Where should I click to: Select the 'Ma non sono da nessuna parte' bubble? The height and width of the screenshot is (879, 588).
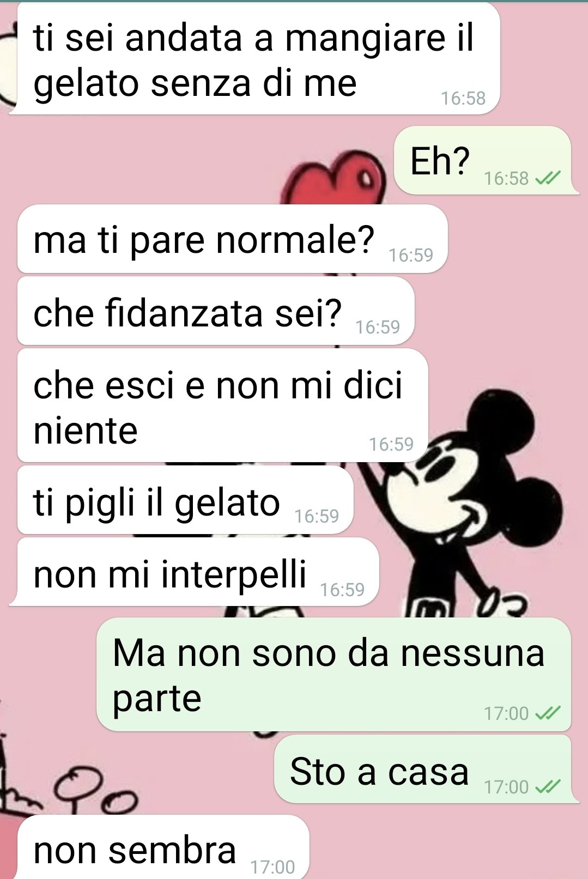[334, 675]
